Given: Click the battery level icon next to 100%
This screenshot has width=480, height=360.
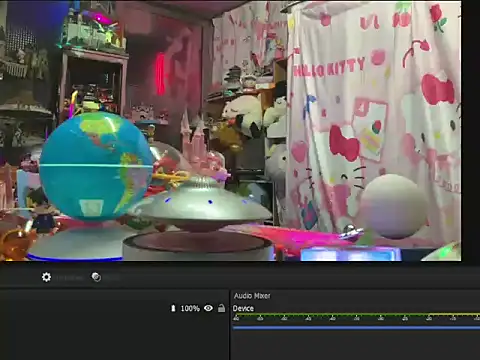Looking at the screenshot, I should pos(173,308).
